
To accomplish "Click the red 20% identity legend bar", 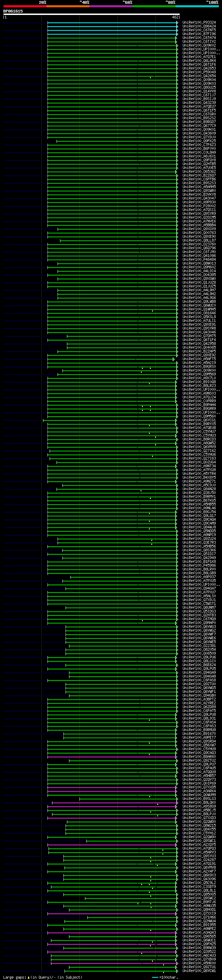I will [25, 6].
